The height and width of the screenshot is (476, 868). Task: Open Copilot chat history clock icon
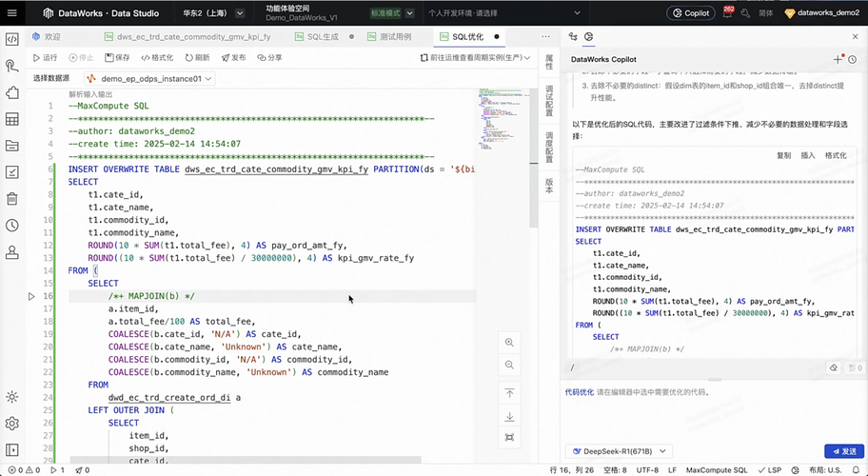pyautogui.click(x=853, y=59)
